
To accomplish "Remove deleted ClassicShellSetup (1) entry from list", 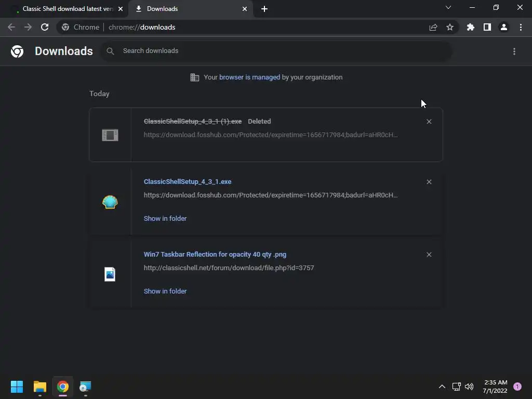I will pos(429,122).
